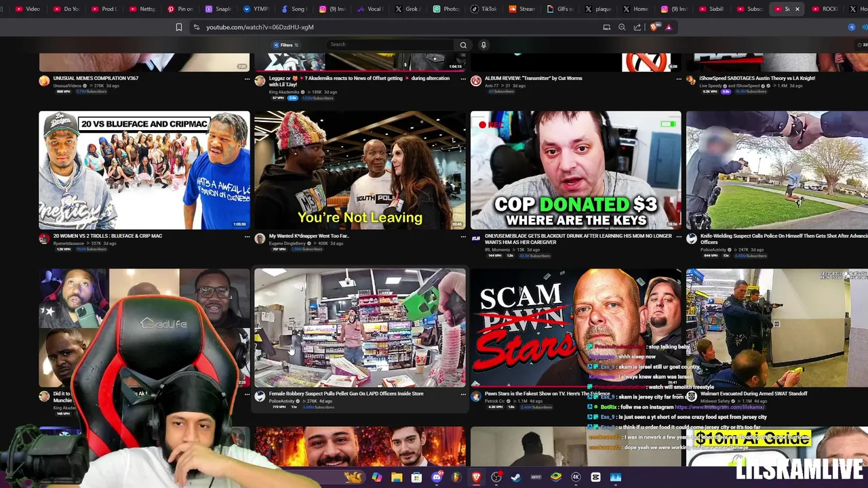Open Knife-Wielding Suspect Calls Police video title

click(x=784, y=239)
